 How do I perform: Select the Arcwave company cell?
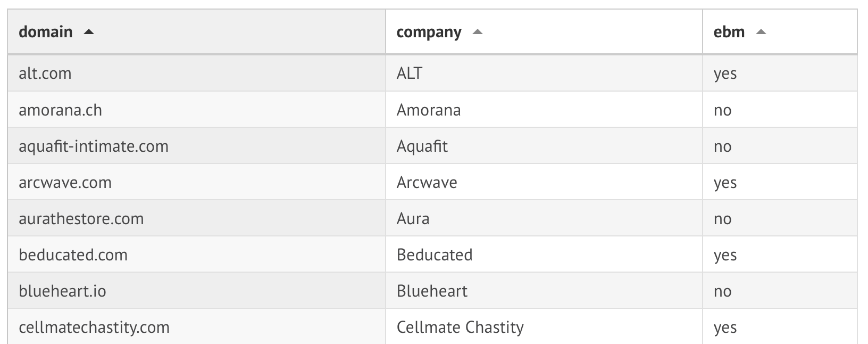[427, 183]
